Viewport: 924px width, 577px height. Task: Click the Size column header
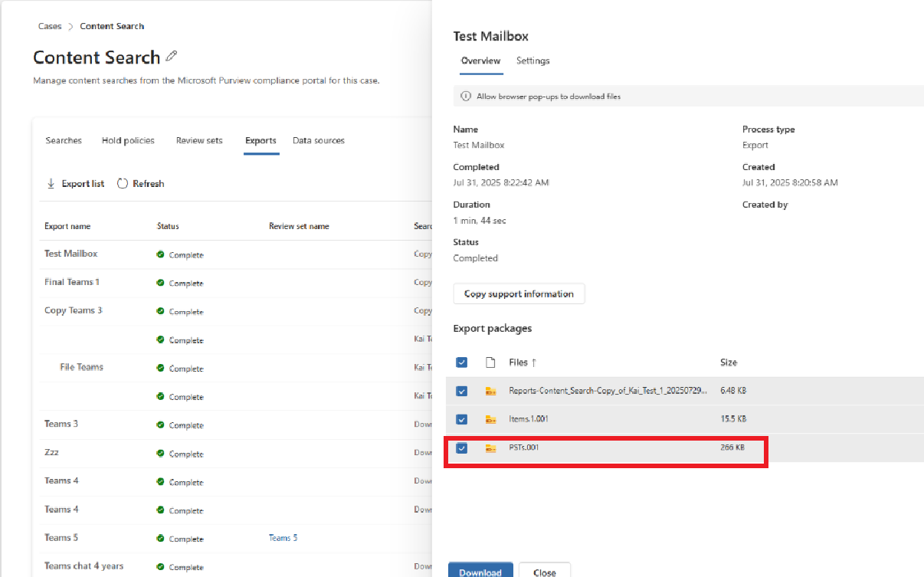coord(729,362)
